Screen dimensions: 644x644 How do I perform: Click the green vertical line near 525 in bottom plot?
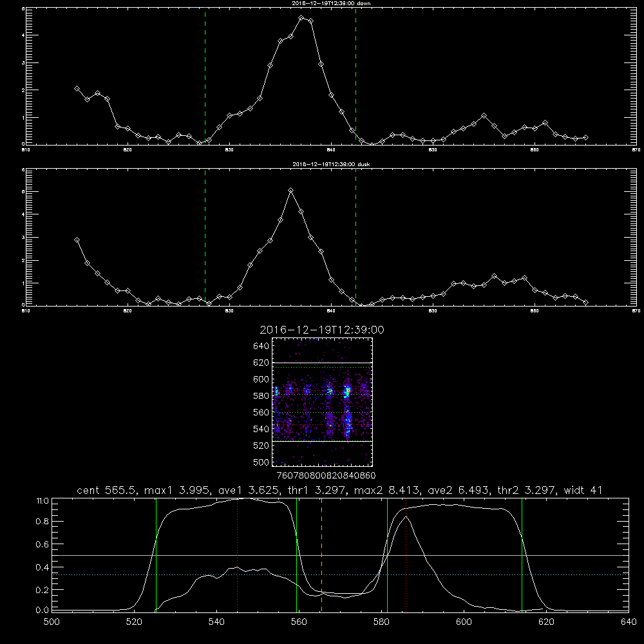pos(156,554)
